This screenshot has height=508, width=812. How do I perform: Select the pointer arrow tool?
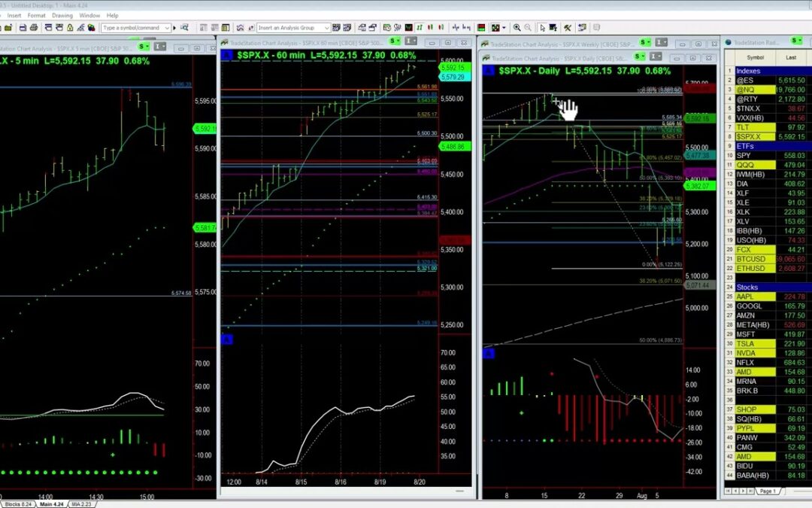542,28
